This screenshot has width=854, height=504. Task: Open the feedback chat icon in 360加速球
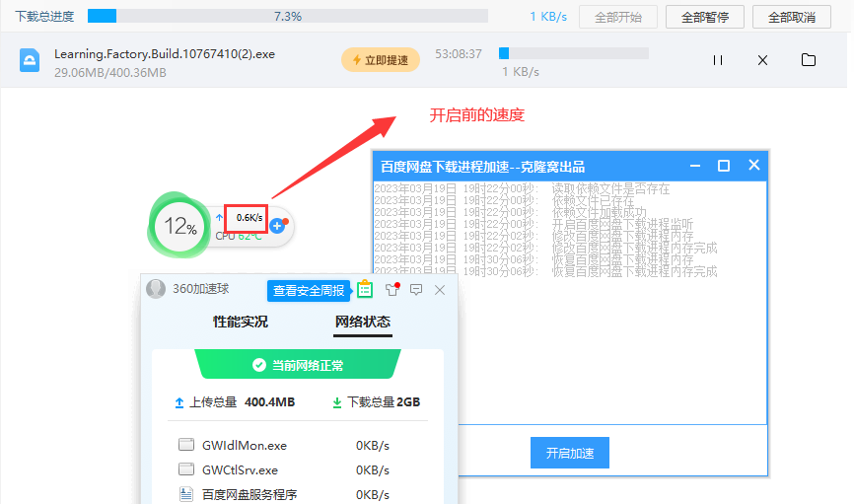[x=416, y=290]
